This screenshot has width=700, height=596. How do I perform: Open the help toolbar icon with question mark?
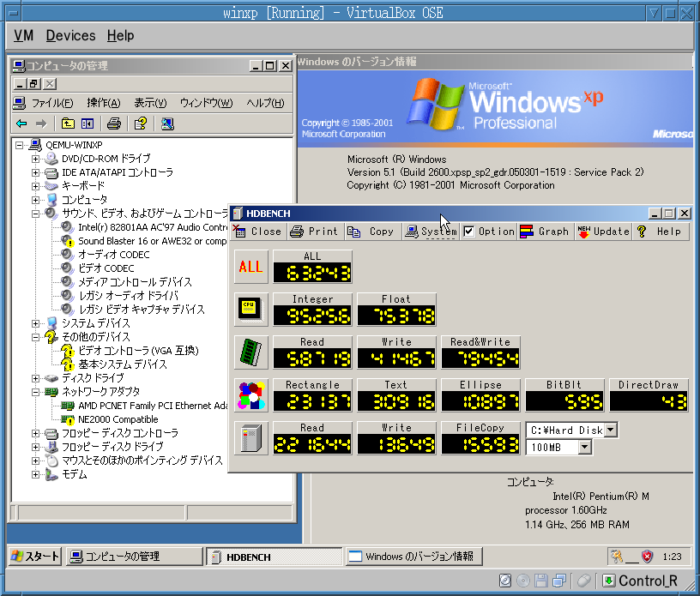pos(141,123)
